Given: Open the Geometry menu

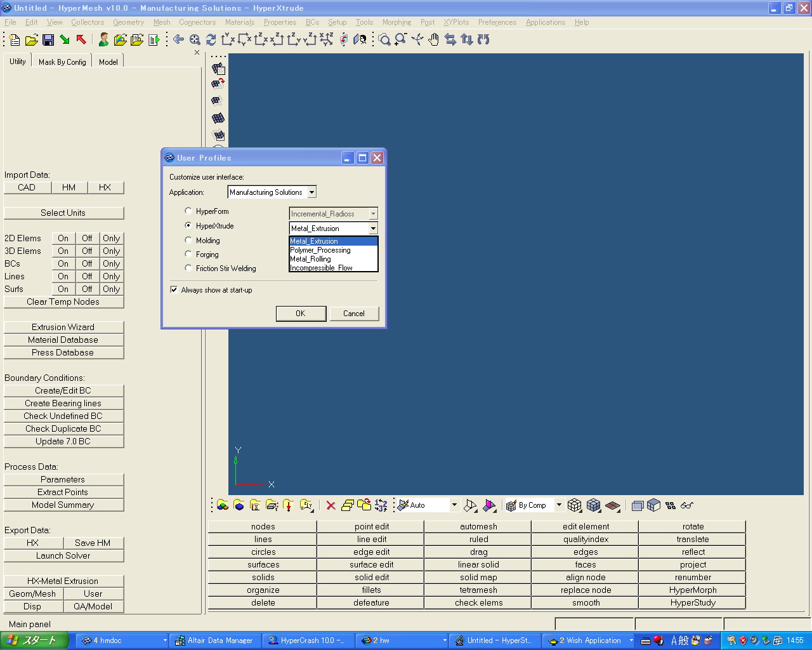Looking at the screenshot, I should (129, 22).
